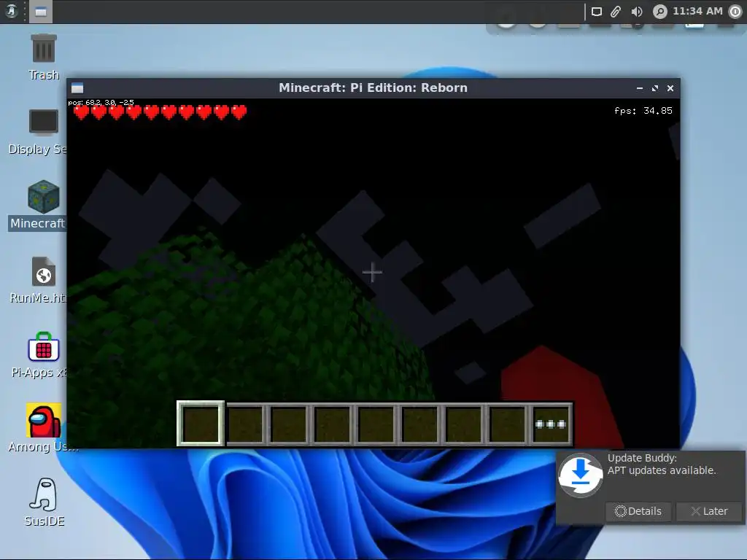Click the Minecraft: Pi Edition: Reborn title
The width and height of the screenshot is (747, 560).
373,87
